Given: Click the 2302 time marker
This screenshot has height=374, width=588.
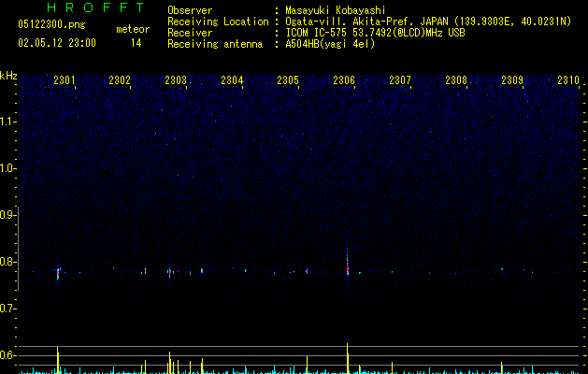Looking at the screenshot, I should (x=120, y=80).
